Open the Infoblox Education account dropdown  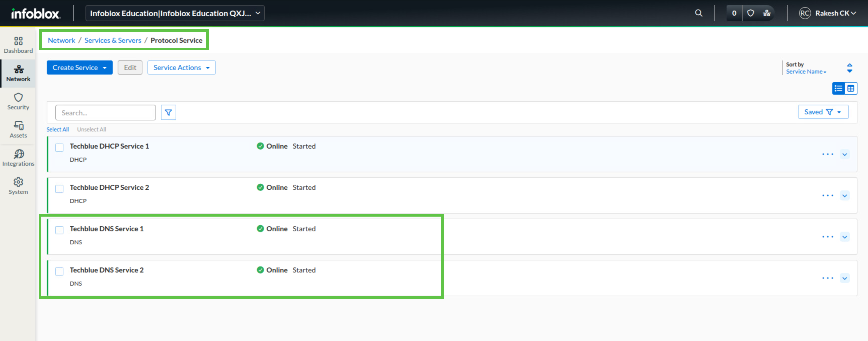(175, 13)
